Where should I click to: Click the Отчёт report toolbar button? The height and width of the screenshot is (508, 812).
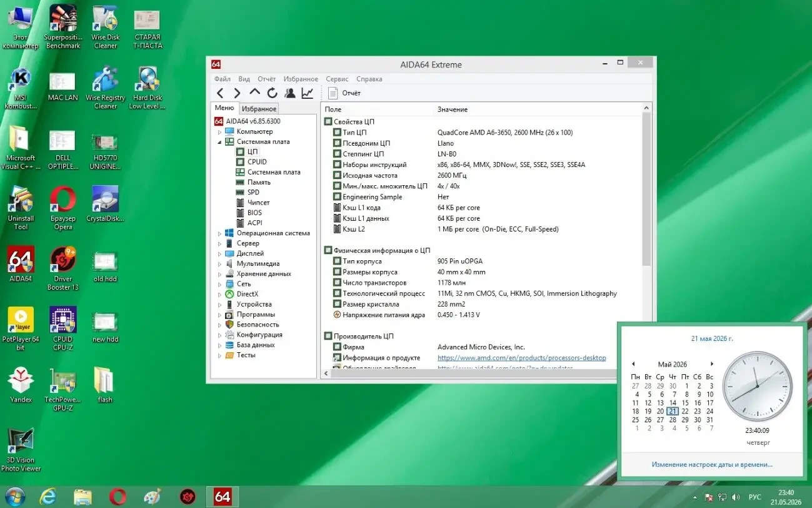click(345, 93)
